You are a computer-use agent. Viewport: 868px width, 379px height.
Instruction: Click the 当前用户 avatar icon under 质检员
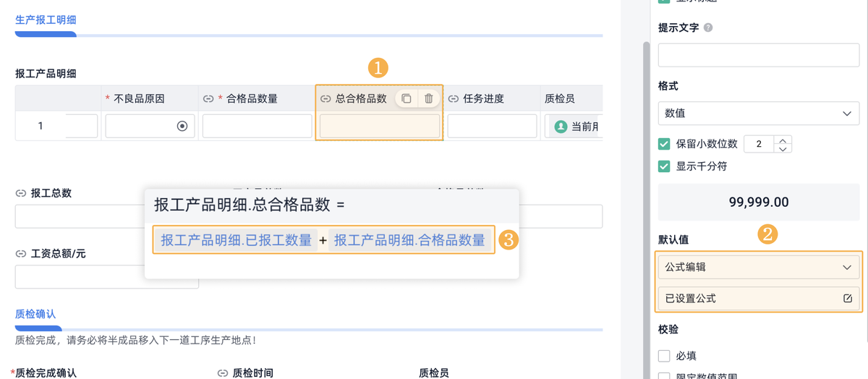(560, 127)
